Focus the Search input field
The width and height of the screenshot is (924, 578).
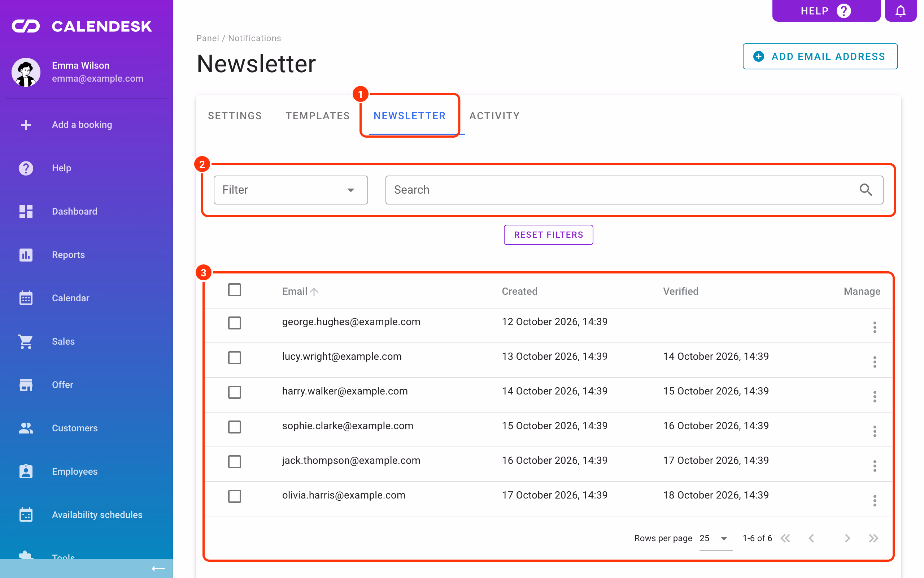tap(634, 190)
